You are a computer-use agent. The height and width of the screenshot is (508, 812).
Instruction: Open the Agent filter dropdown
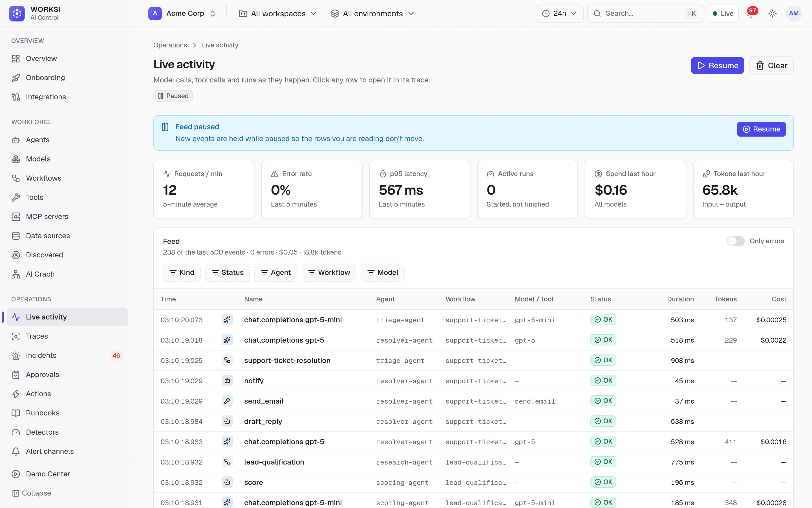(x=276, y=272)
